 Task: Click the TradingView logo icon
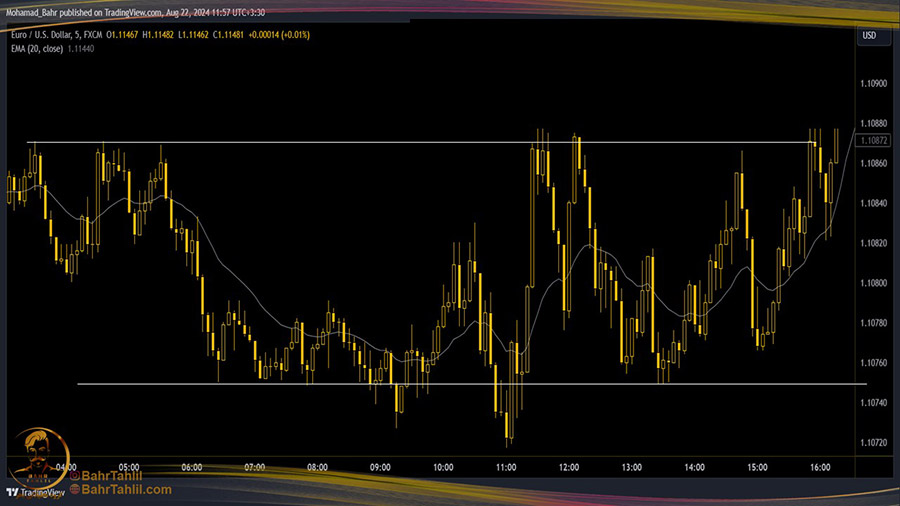pyautogui.click(x=13, y=492)
